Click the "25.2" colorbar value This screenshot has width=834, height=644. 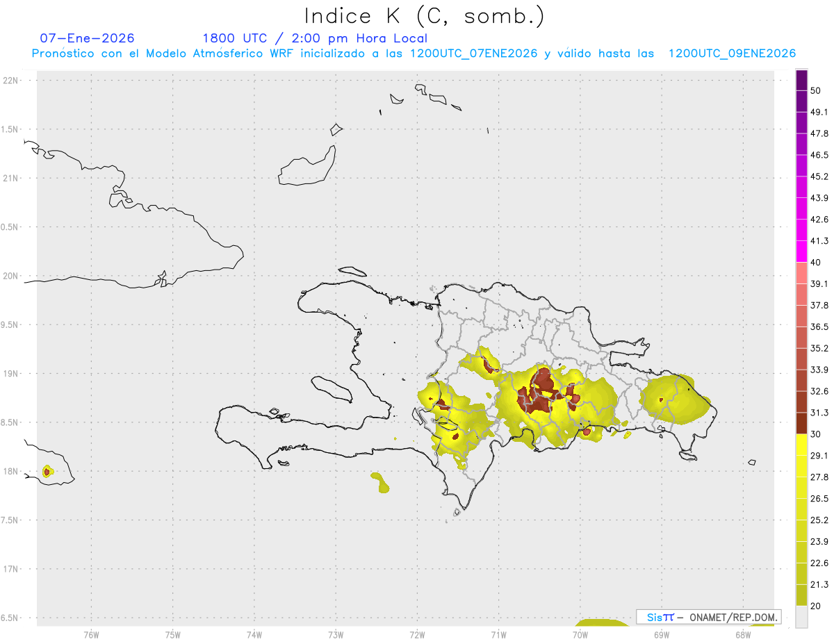click(819, 520)
